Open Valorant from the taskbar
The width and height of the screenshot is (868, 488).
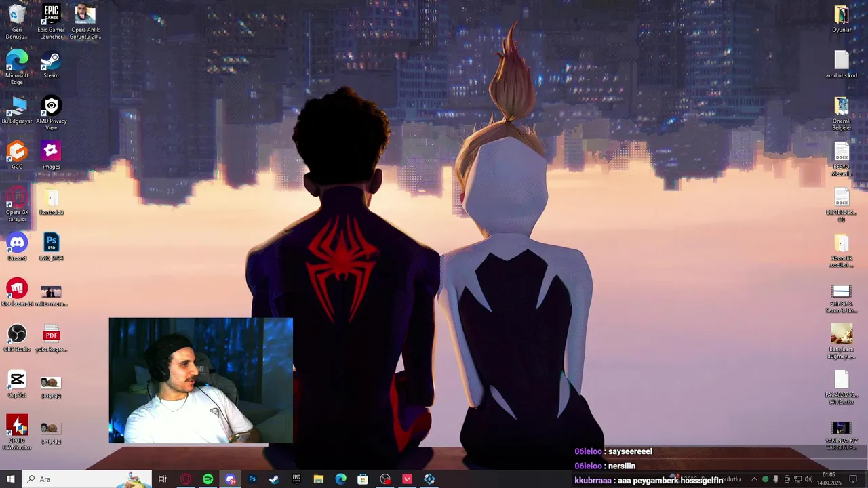[408, 479]
